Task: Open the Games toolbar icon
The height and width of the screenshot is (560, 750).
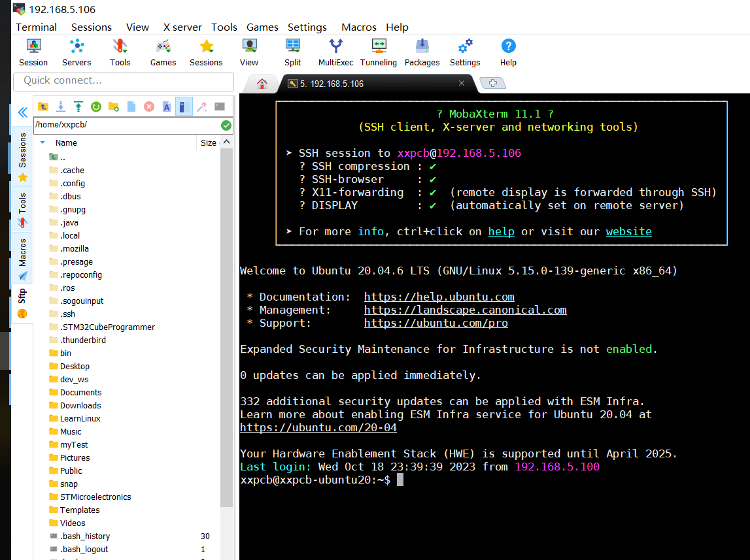Action: click(163, 52)
